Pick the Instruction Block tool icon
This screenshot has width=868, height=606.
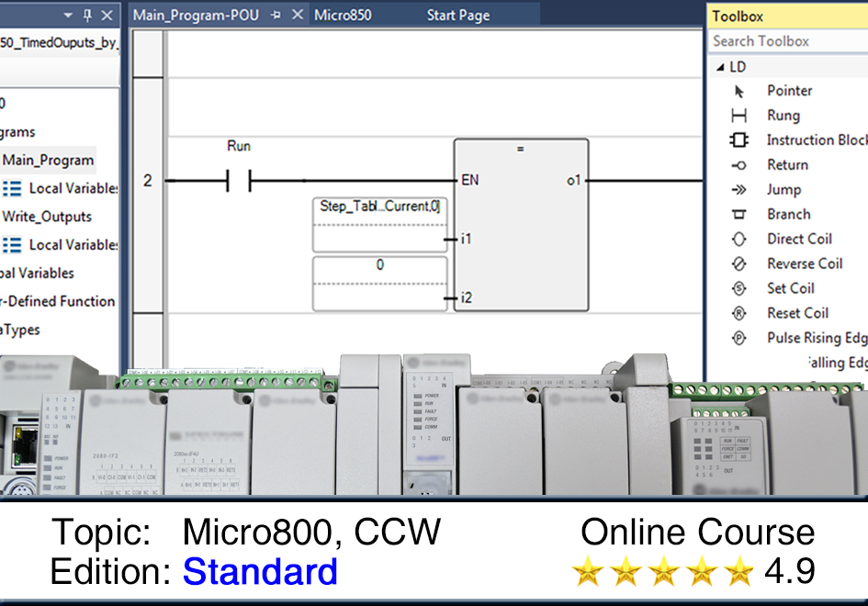point(738,140)
